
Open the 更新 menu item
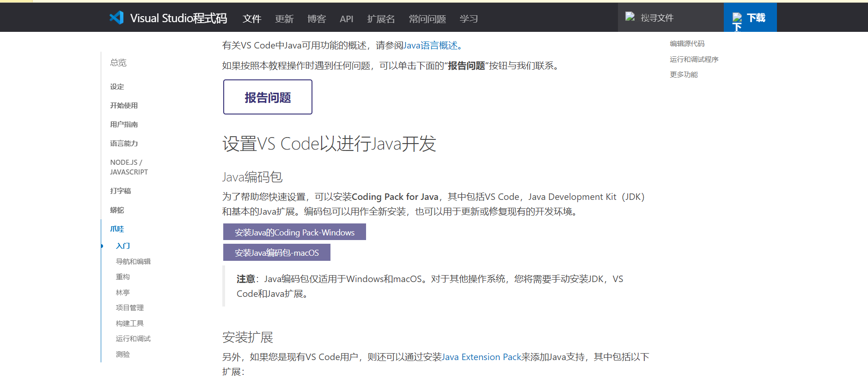284,18
